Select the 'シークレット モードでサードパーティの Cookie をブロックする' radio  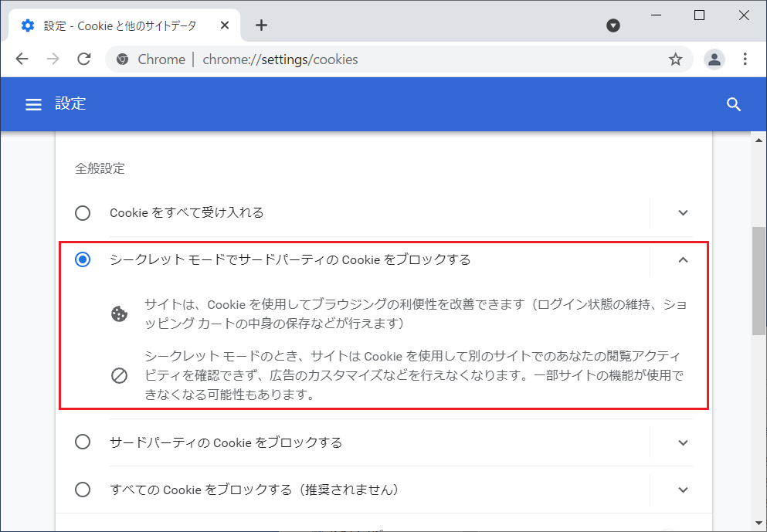pos(83,259)
